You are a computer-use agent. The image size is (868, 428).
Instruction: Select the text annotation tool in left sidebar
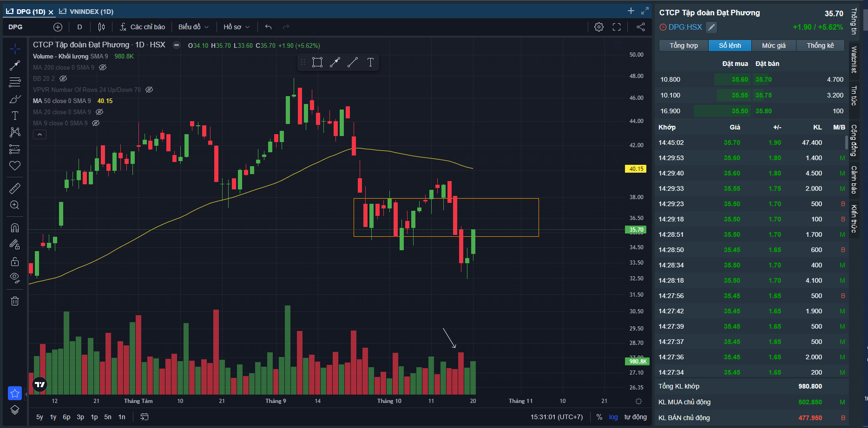point(15,116)
